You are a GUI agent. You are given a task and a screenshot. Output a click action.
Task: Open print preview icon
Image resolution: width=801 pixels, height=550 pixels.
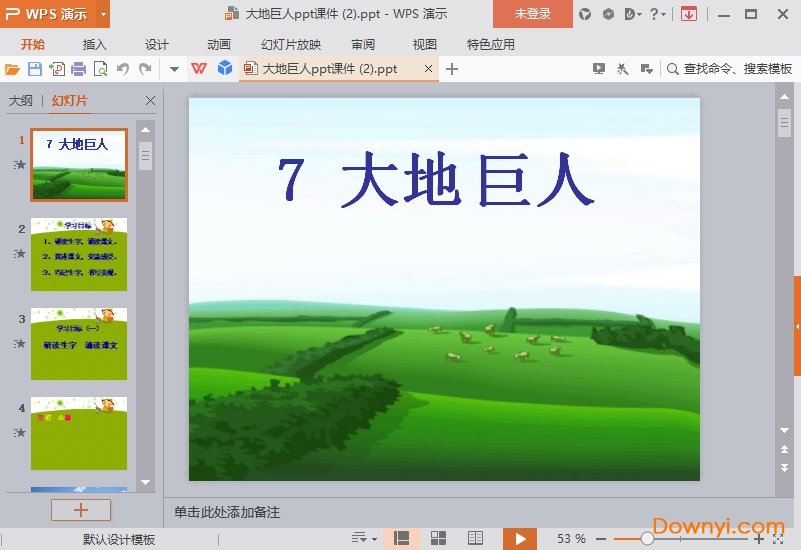click(x=101, y=69)
